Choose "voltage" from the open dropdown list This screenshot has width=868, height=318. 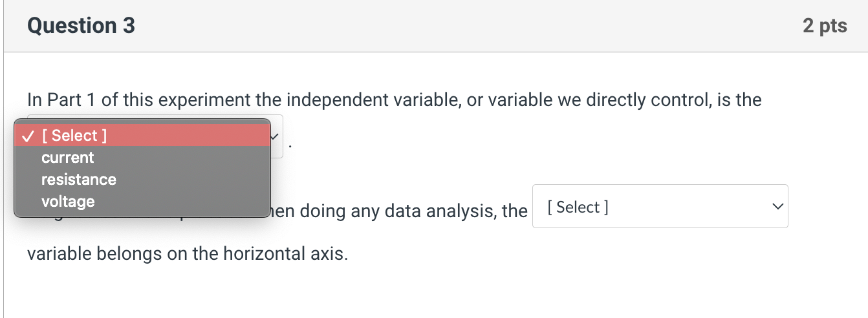click(68, 202)
